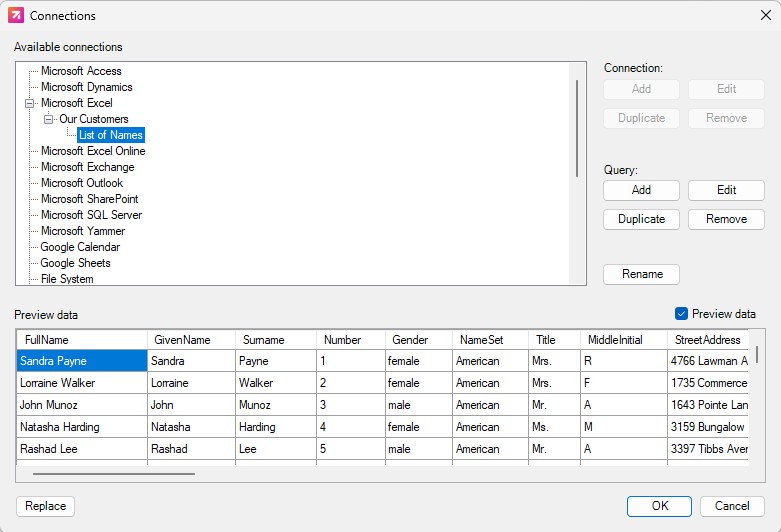Pick Microsoft SQL Server

(x=92, y=215)
